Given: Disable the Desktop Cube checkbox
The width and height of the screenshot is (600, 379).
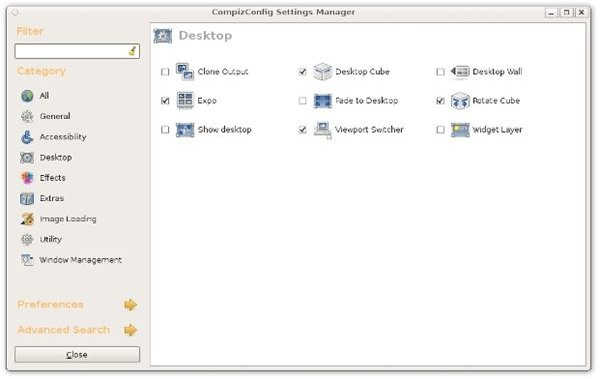Looking at the screenshot, I should click(303, 72).
